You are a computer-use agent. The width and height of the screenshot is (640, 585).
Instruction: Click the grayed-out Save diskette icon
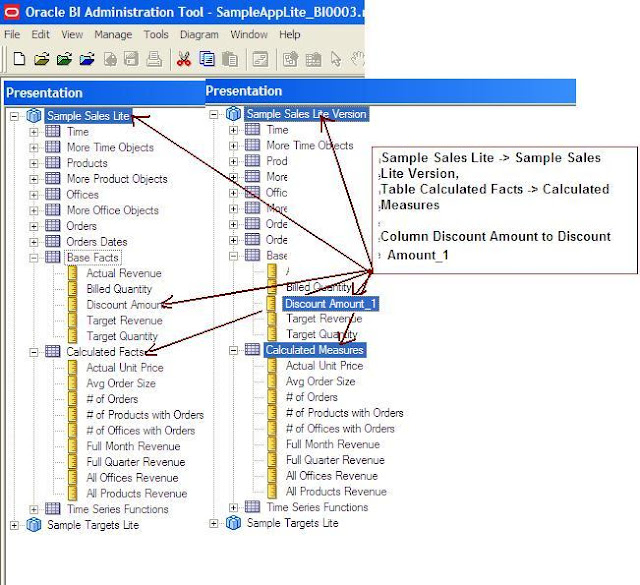click(131, 59)
